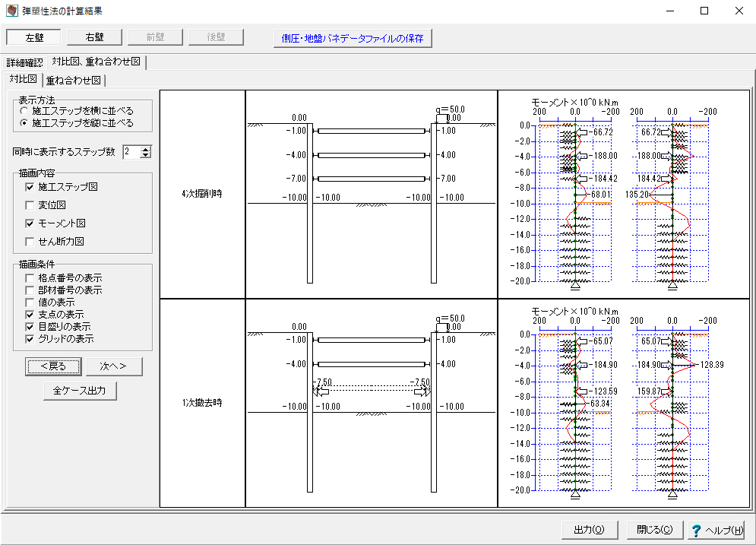
Task: Maximize the window
Action: pos(704,11)
